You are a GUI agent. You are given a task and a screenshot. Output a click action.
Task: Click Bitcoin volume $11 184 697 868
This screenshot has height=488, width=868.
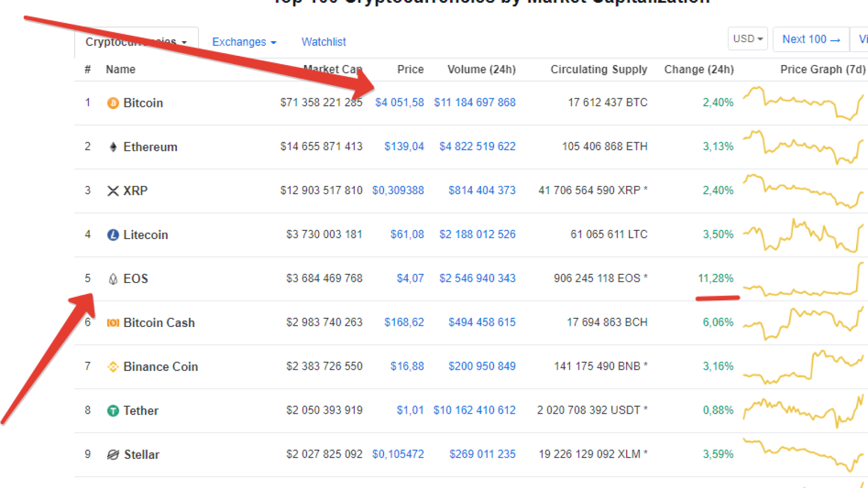(x=475, y=102)
